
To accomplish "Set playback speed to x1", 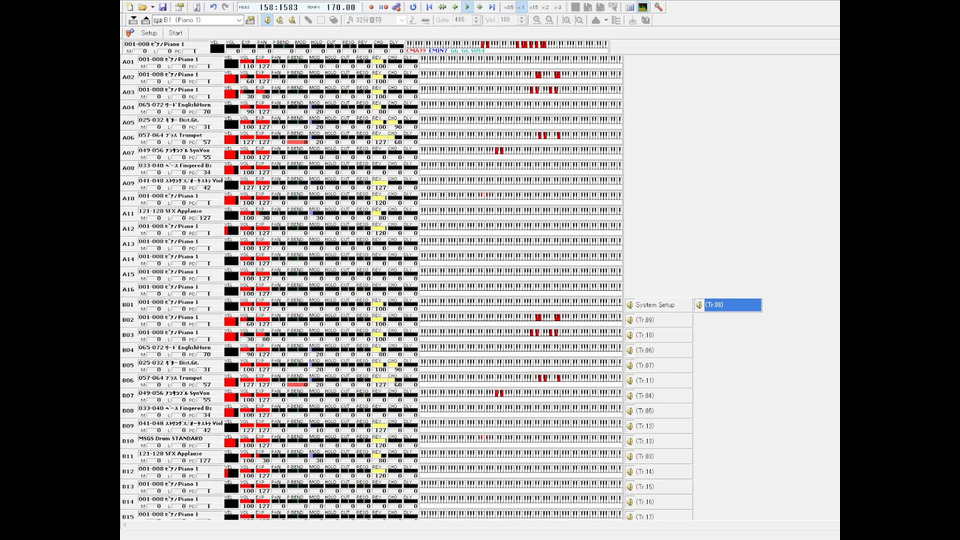I will (521, 7).
